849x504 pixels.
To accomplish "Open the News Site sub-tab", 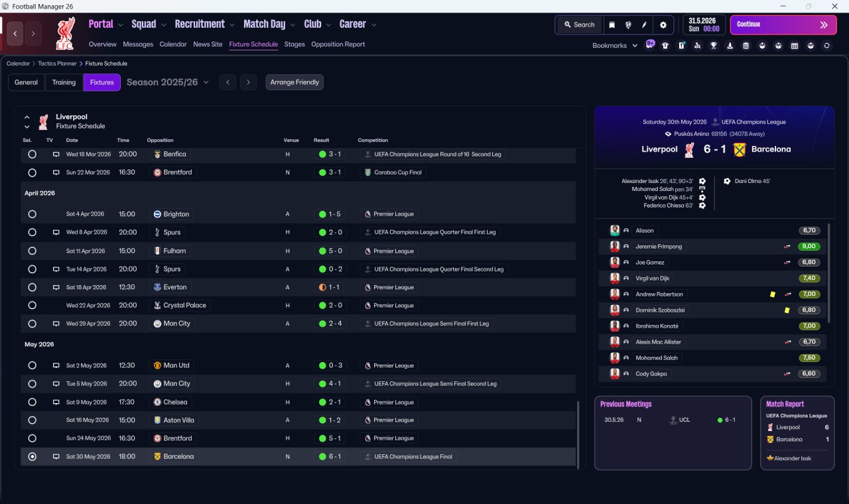I will coord(208,44).
